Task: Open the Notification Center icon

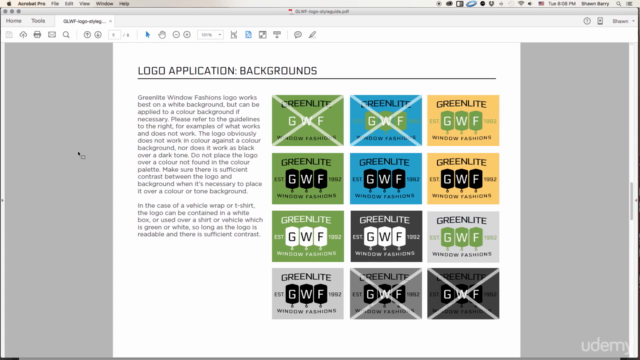Action: (x=630, y=4)
